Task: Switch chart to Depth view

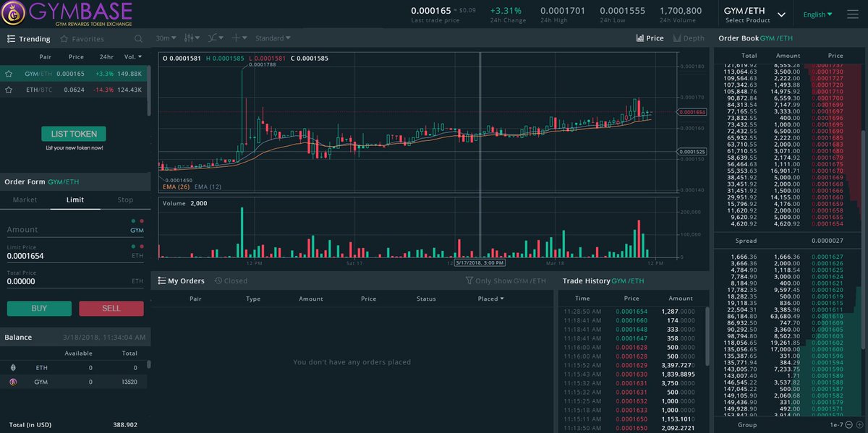Action: [689, 38]
